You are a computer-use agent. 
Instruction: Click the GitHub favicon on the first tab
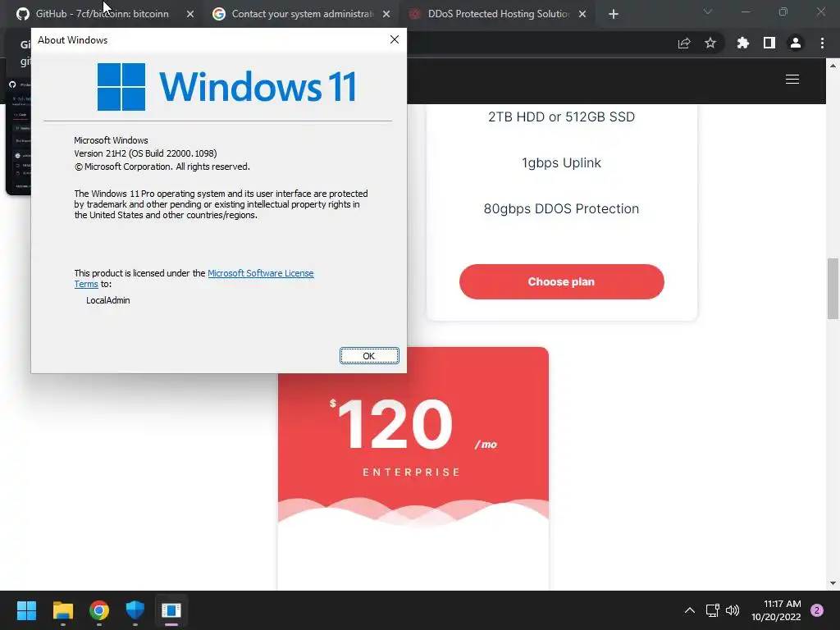(22, 14)
